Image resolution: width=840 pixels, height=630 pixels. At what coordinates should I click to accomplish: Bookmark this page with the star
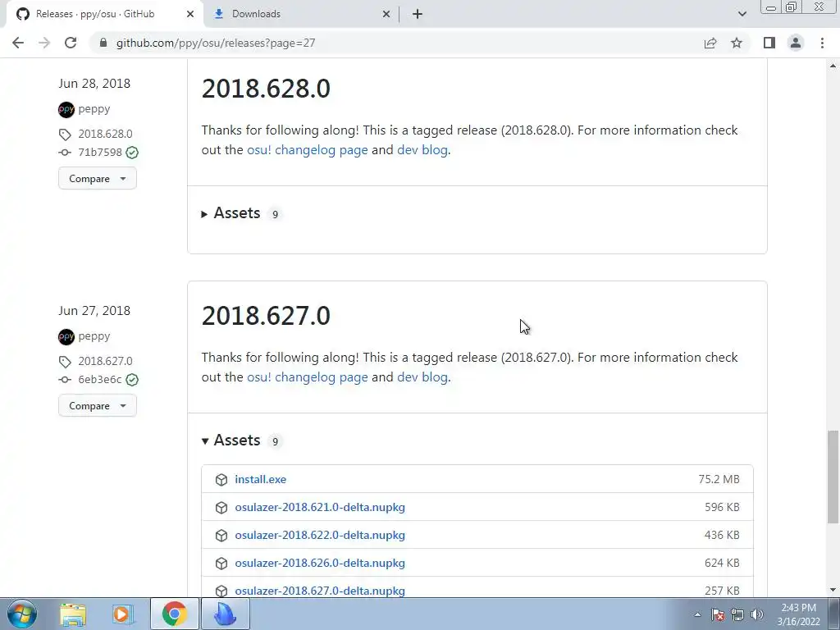pos(737,43)
